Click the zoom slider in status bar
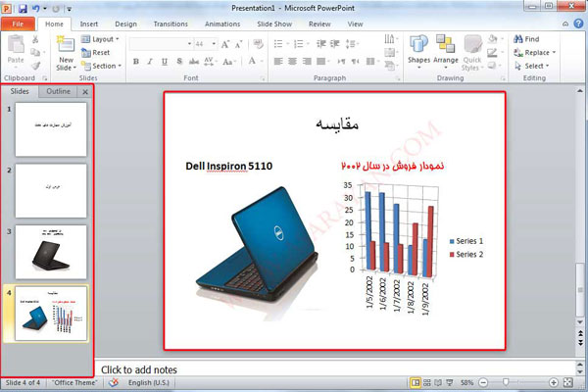 (506, 381)
